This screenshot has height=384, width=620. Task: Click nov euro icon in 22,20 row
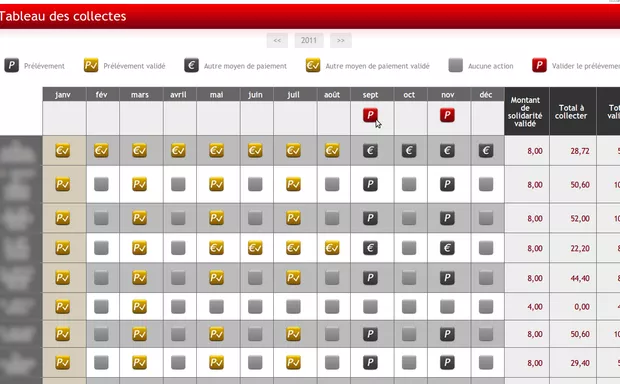click(447, 248)
